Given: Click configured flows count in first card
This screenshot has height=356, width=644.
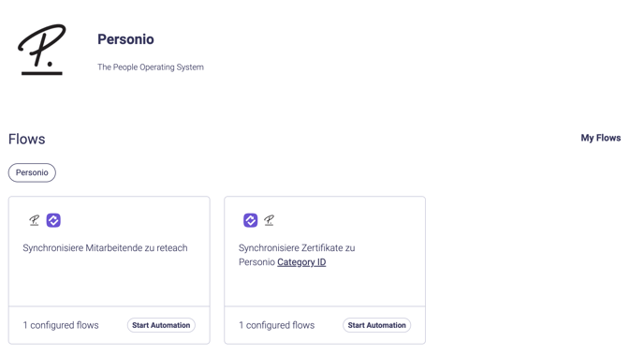Looking at the screenshot, I should (61, 325).
